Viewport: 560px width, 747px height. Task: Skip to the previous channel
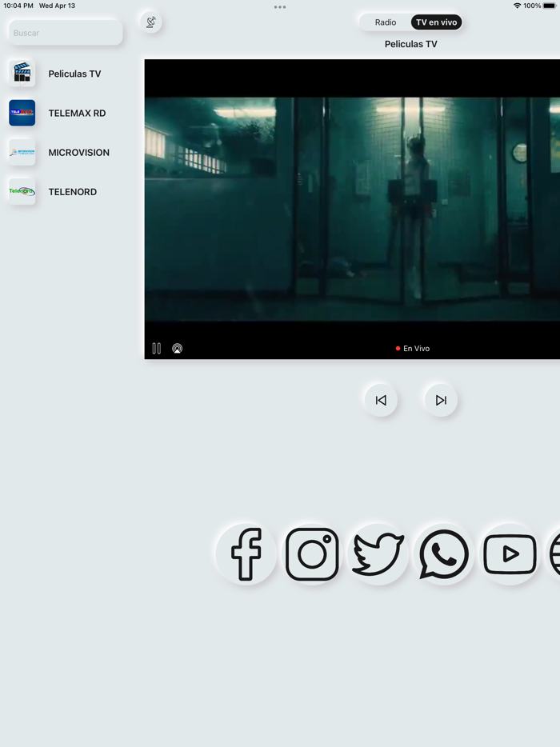pyautogui.click(x=380, y=400)
